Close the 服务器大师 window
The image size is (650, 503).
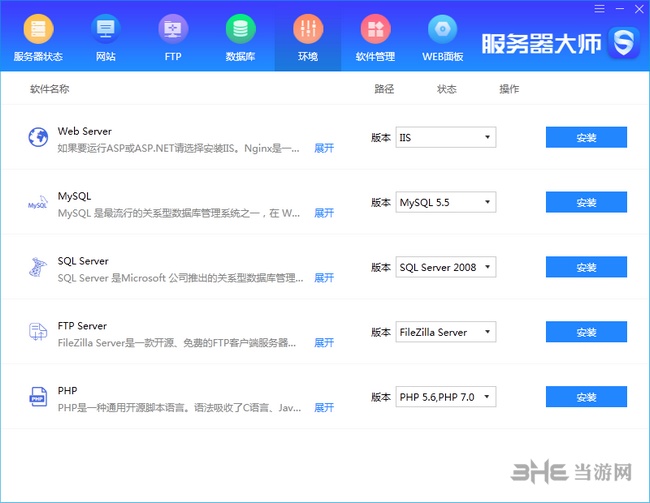tap(639, 9)
